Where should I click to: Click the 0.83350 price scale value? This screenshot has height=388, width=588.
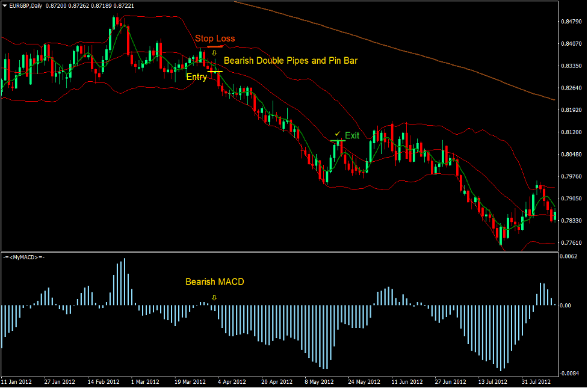pos(572,66)
